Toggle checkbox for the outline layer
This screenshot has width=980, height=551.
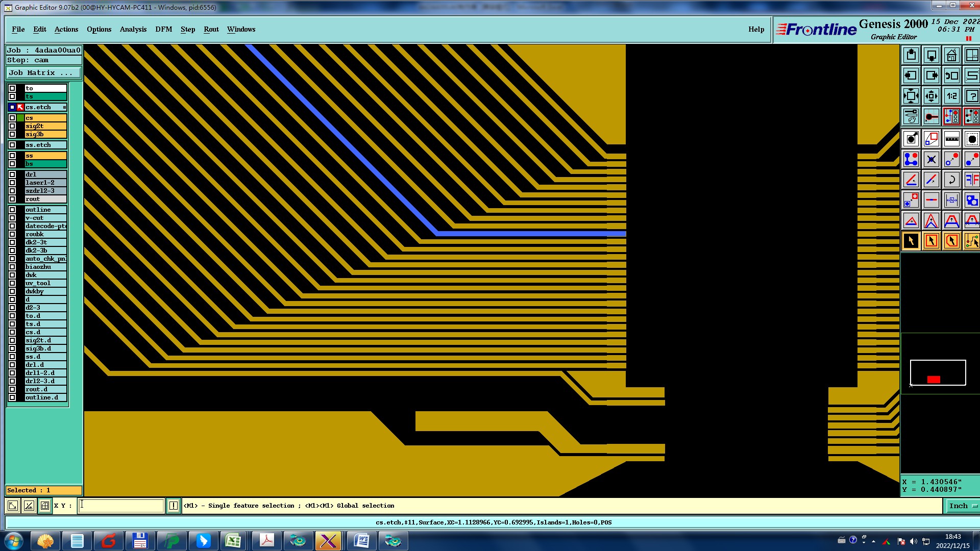(x=12, y=210)
